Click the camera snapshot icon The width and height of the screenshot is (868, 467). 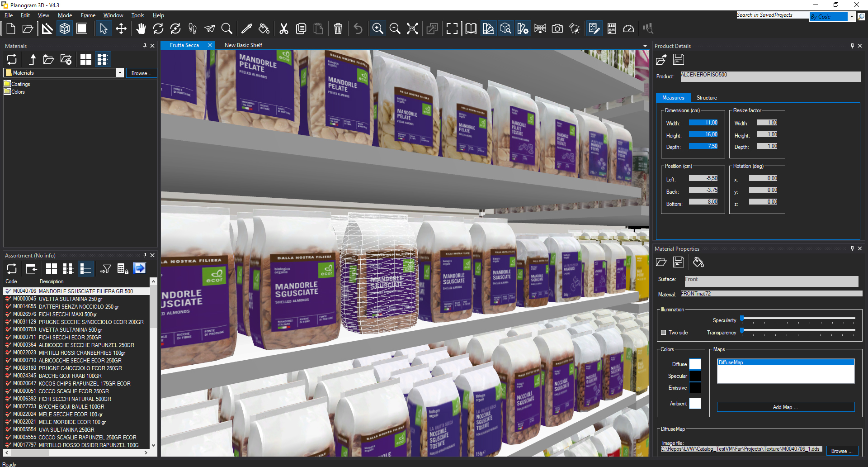(557, 29)
